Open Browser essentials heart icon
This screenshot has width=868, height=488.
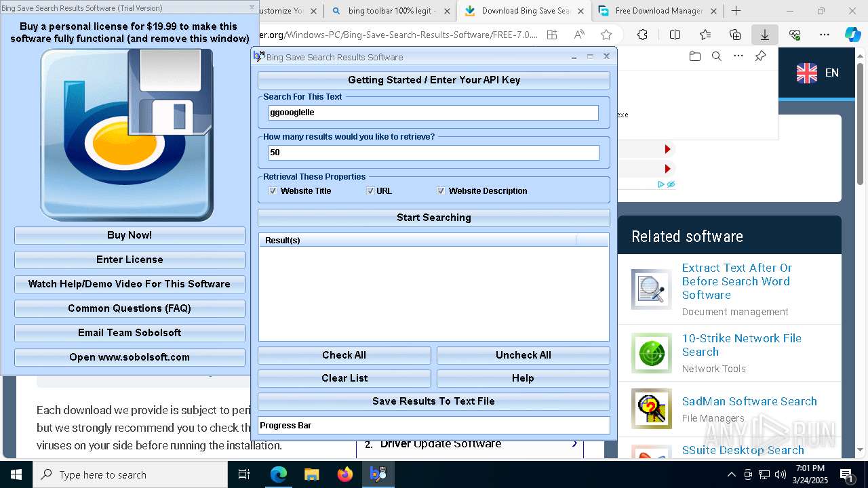795,35
